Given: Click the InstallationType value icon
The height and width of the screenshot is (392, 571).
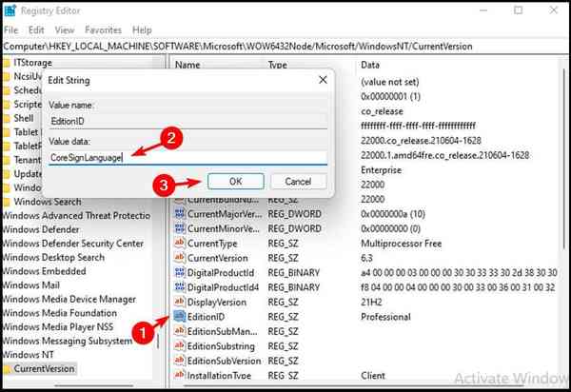Looking at the screenshot, I should click(180, 375).
